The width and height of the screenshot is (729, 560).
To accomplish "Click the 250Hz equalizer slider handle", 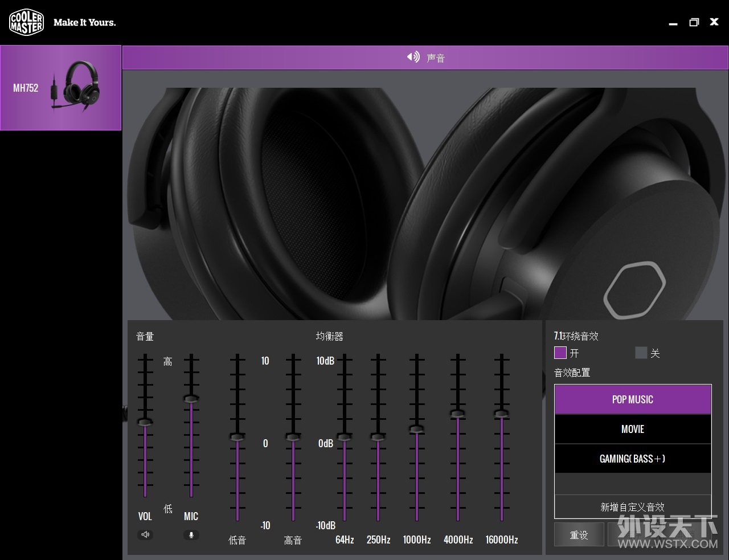I will 378,437.
